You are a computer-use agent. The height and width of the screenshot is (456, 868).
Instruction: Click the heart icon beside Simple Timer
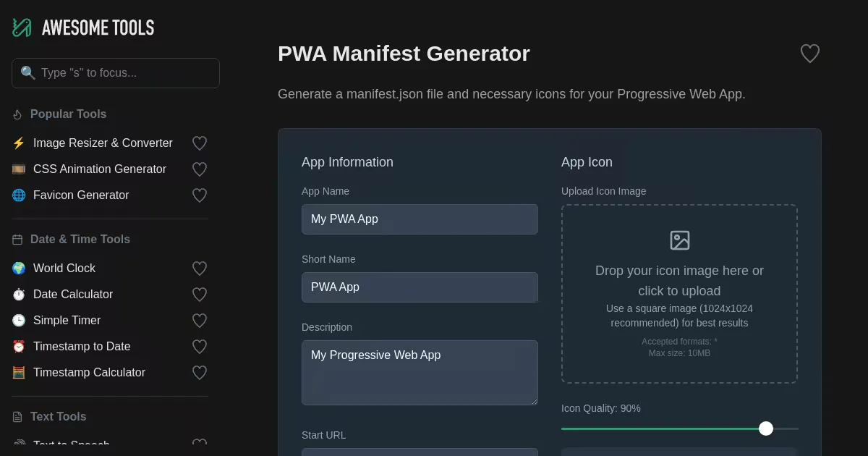tap(200, 321)
